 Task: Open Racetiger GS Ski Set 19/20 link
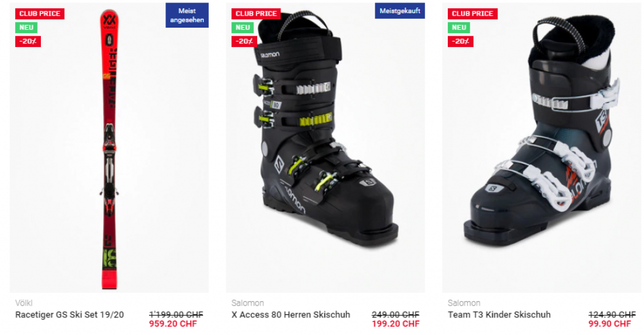69,315
